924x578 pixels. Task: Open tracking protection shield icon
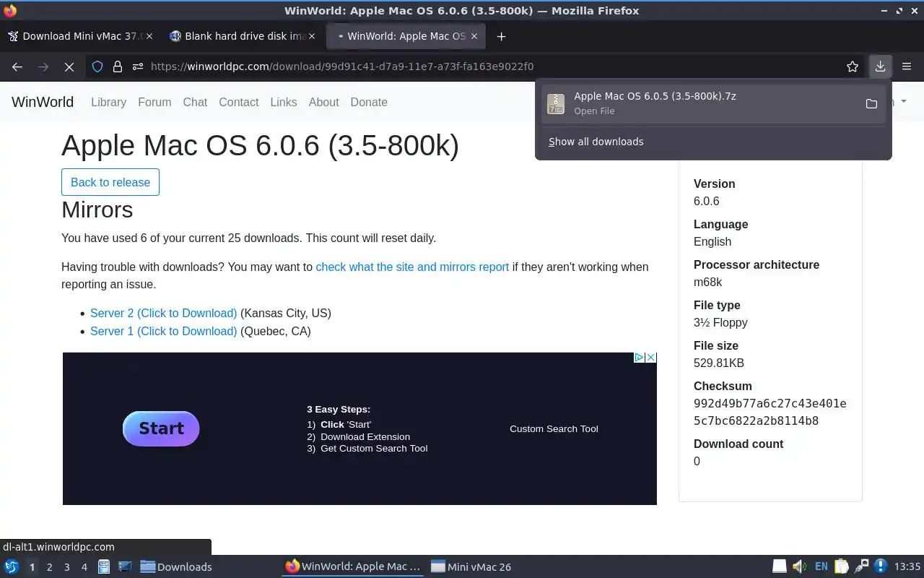pyautogui.click(x=97, y=66)
